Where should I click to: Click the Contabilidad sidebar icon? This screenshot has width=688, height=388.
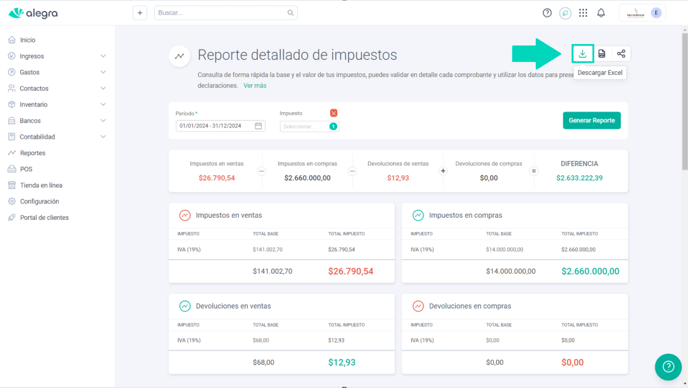pyautogui.click(x=12, y=137)
